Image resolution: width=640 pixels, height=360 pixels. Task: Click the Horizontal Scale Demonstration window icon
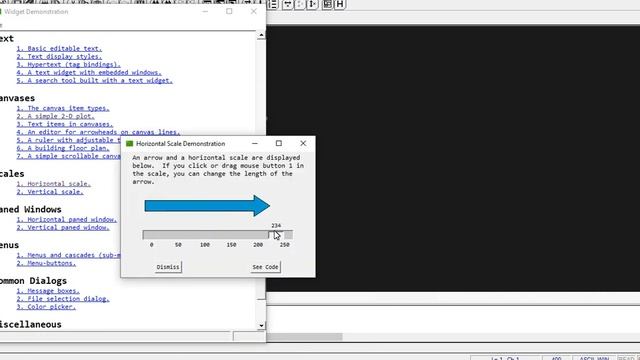(x=130, y=144)
